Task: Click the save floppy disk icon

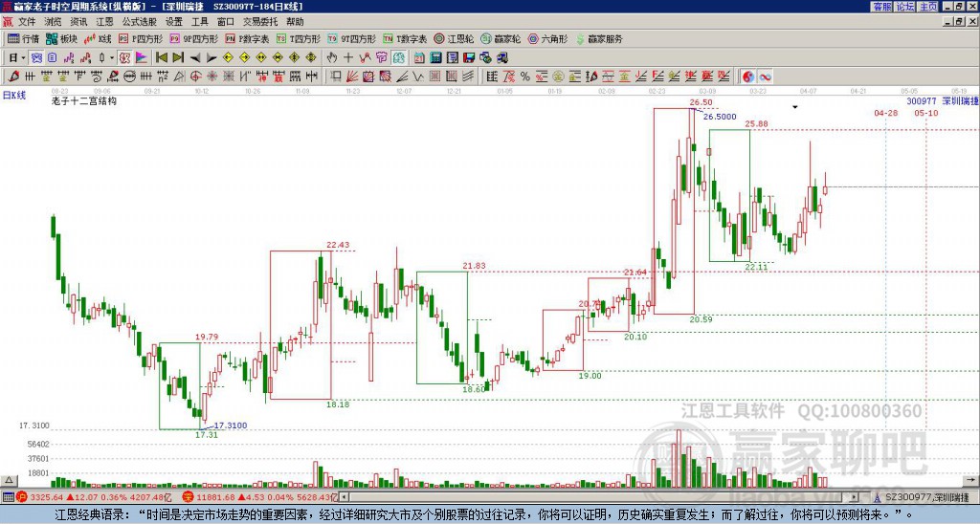Action: [x=469, y=57]
